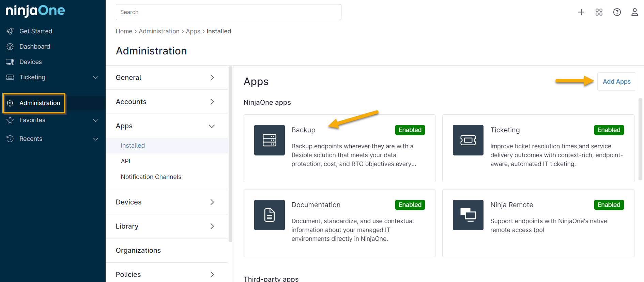Image resolution: width=644 pixels, height=282 pixels.
Task: Click the Documentation app file icon
Action: click(269, 215)
